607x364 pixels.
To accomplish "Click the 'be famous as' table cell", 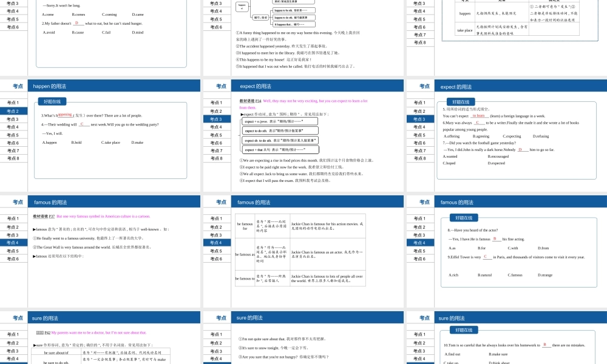I will tap(245, 255).
